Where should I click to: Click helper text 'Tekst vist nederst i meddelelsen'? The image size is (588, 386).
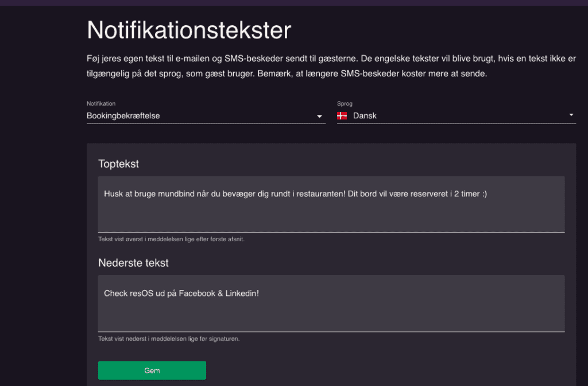click(x=169, y=339)
